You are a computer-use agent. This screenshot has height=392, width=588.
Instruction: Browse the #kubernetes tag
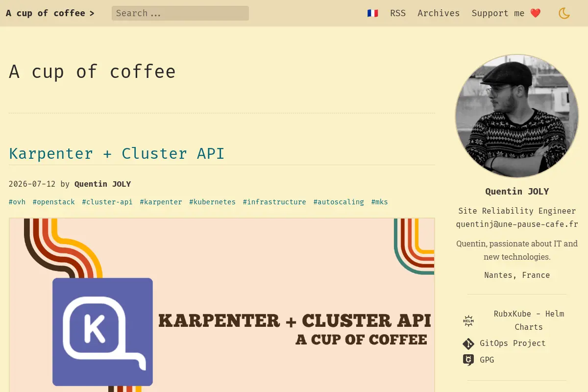212,202
